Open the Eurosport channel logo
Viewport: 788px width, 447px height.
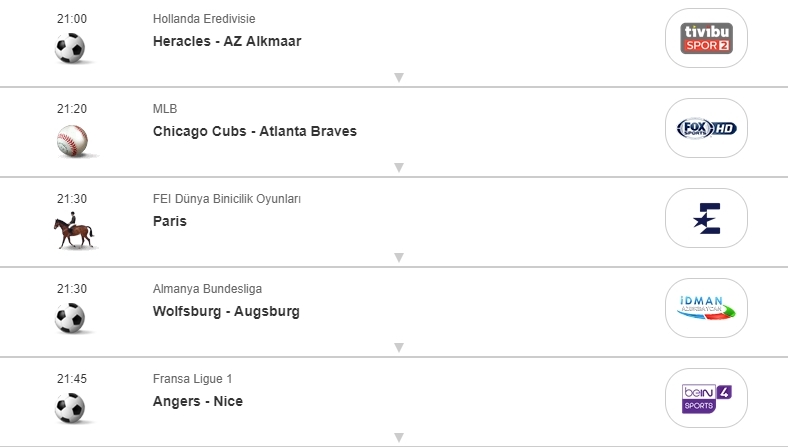click(707, 218)
